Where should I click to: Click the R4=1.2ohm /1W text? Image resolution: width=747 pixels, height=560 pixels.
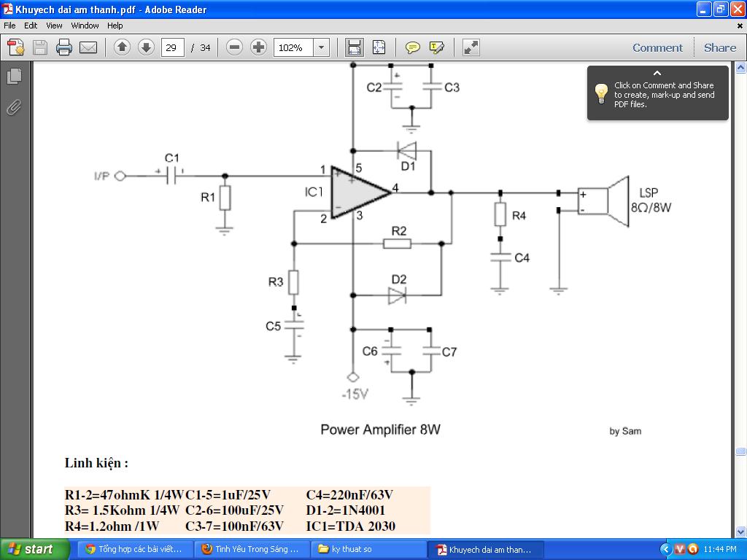tap(112, 526)
